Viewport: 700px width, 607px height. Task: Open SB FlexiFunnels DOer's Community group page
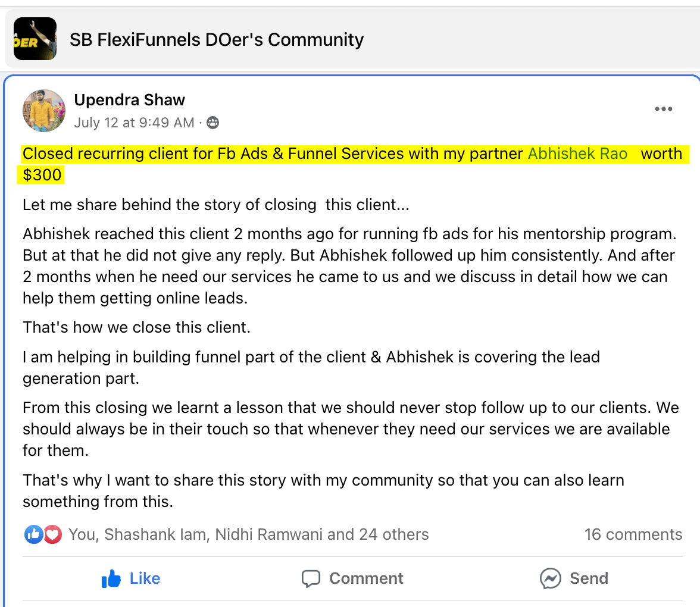click(217, 40)
